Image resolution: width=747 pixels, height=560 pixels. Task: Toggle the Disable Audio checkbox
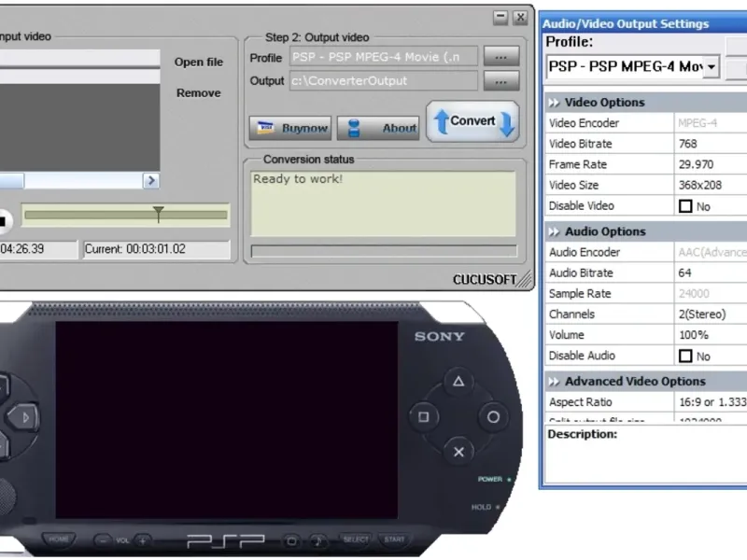pyautogui.click(x=685, y=357)
